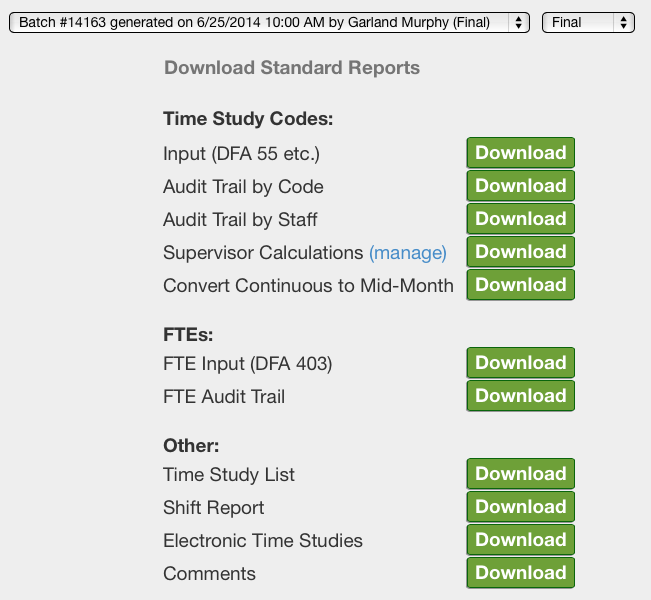Viewport: 651px width, 600px height.
Task: Download the Electronic Time Studies report
Action: 520,540
